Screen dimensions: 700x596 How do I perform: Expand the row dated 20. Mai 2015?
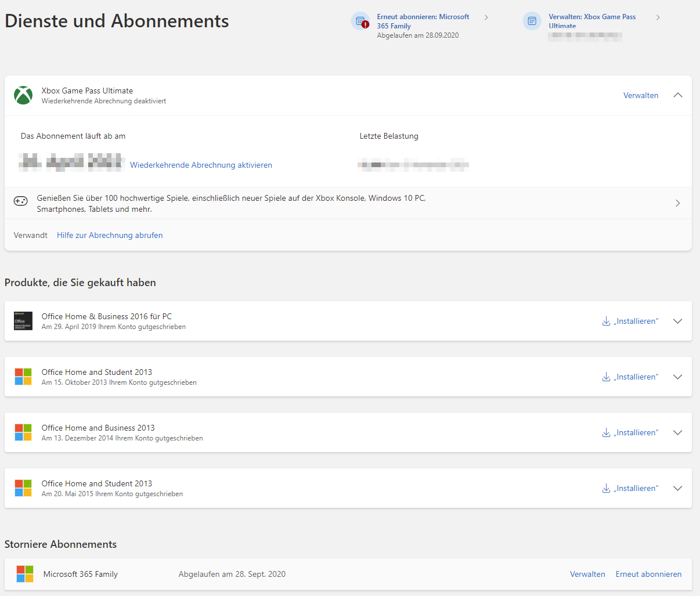click(677, 488)
